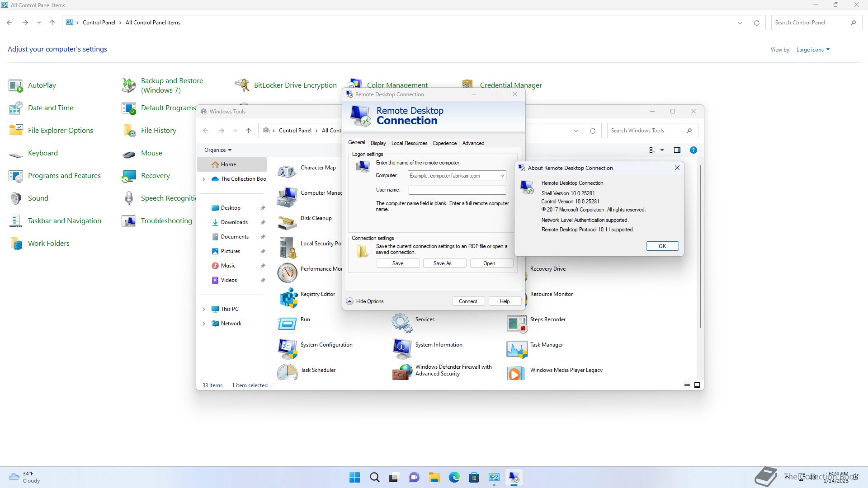
Task: Expand Network in navigation pane
Action: (x=203, y=324)
